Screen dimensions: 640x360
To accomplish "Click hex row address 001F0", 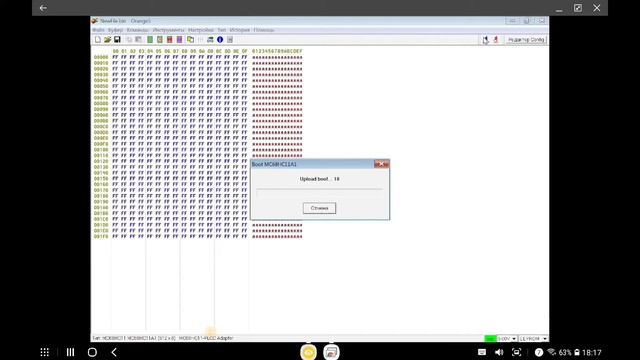I will 101,237.
